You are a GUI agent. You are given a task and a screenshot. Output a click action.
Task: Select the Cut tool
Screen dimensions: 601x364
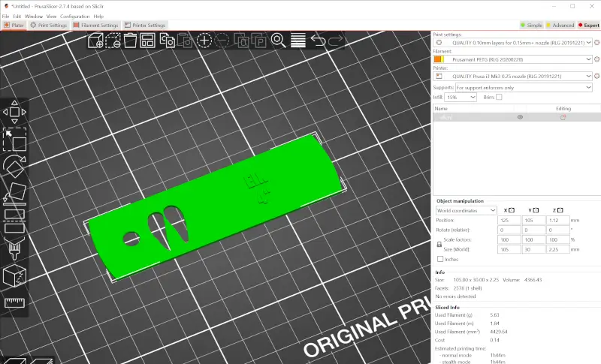click(x=14, y=221)
